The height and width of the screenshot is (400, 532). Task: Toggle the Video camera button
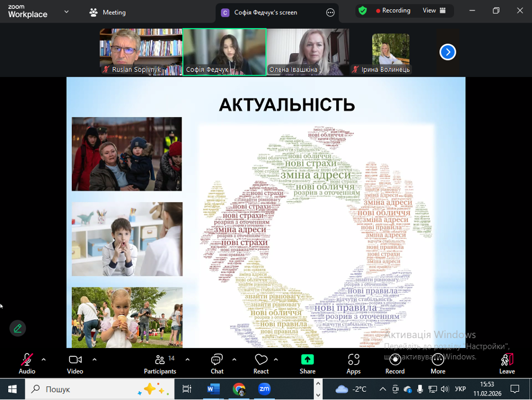click(x=75, y=364)
